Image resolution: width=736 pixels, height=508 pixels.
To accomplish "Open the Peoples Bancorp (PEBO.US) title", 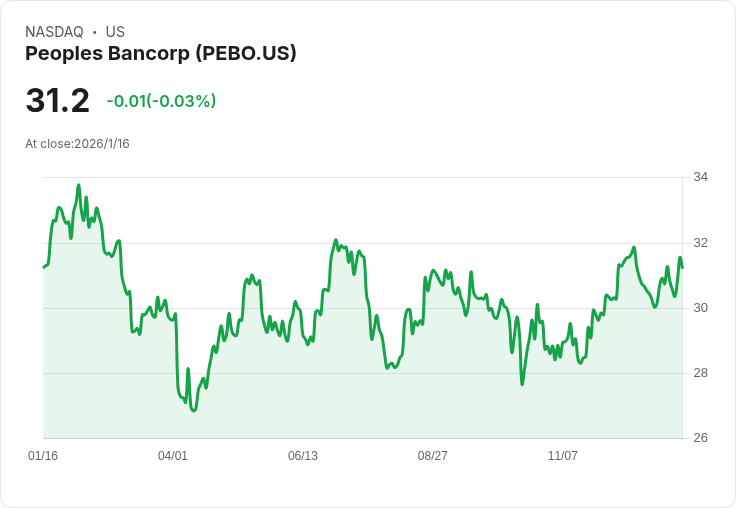I will point(160,54).
